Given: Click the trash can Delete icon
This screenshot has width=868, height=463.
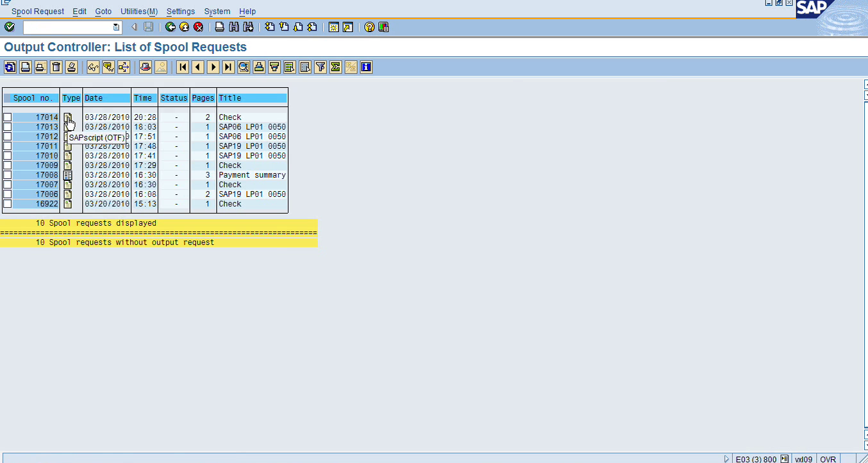Looking at the screenshot, I should click(x=56, y=67).
